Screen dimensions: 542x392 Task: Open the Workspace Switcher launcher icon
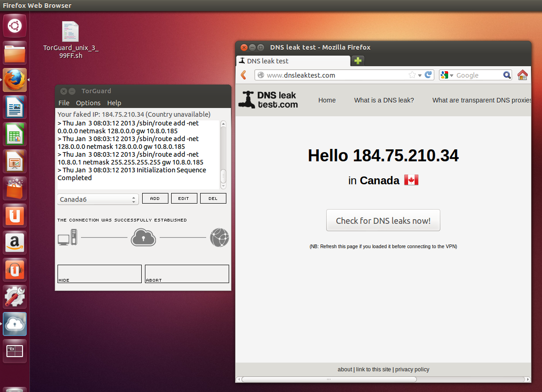pos(15,351)
